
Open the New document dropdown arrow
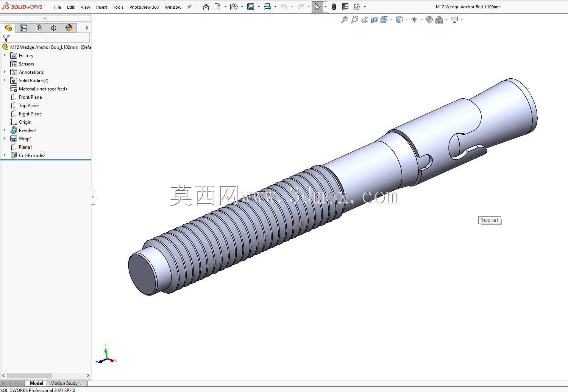(225, 7)
